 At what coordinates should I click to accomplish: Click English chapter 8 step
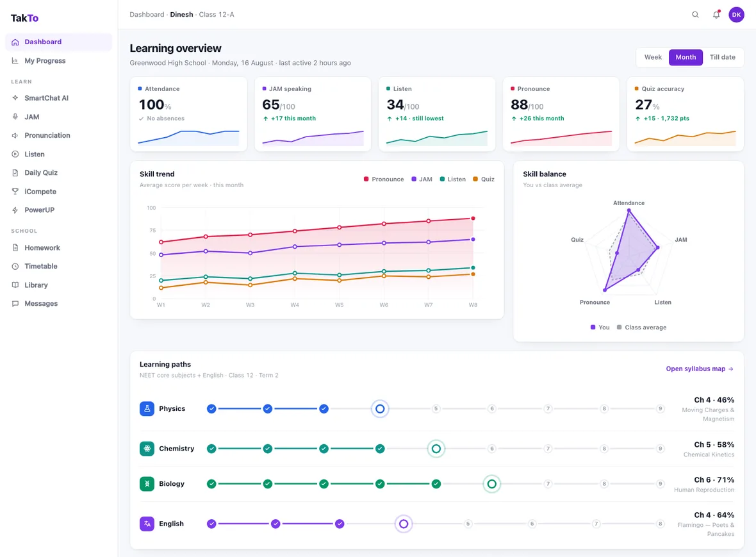(660, 524)
